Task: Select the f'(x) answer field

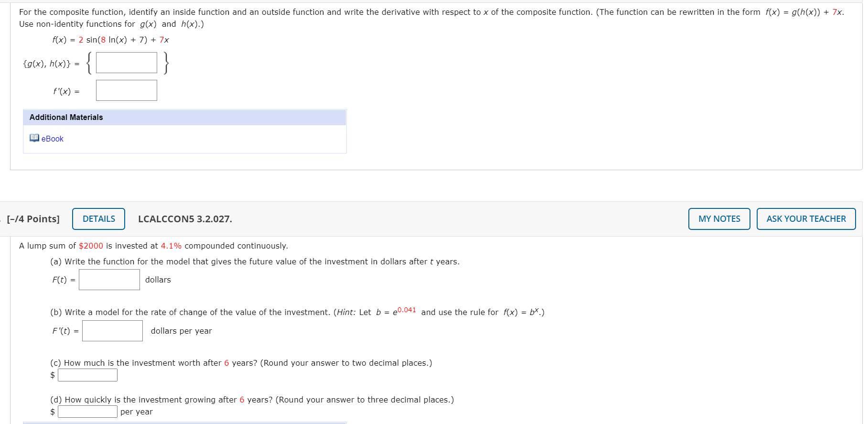Action: tap(126, 90)
